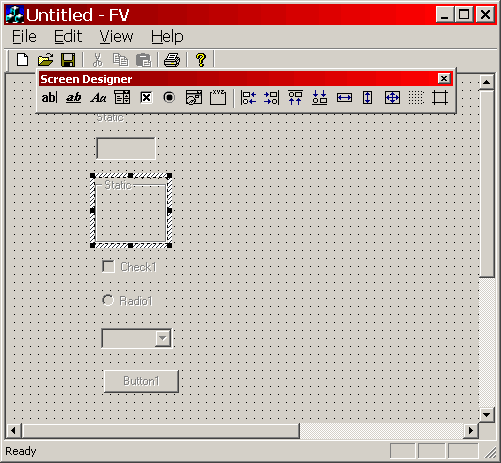Viewport: 501px width, 463px height.
Task: Click the horizontal scrollbar right arrow
Action: pyautogui.click(x=471, y=430)
